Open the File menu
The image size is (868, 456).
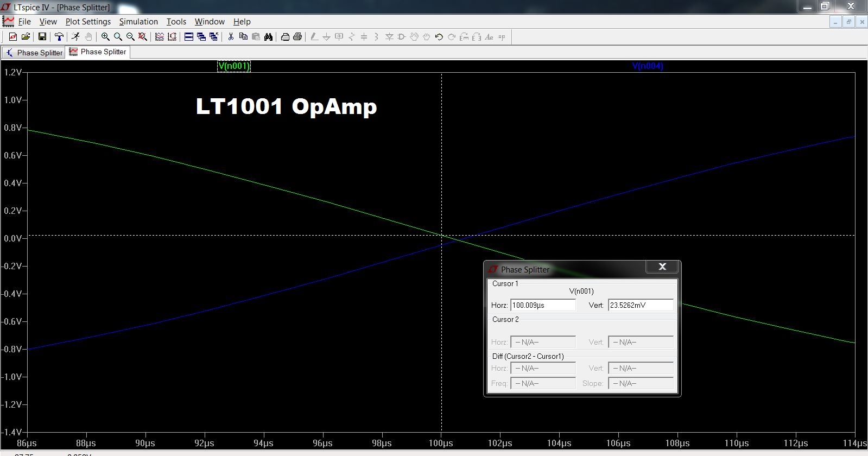tap(24, 22)
